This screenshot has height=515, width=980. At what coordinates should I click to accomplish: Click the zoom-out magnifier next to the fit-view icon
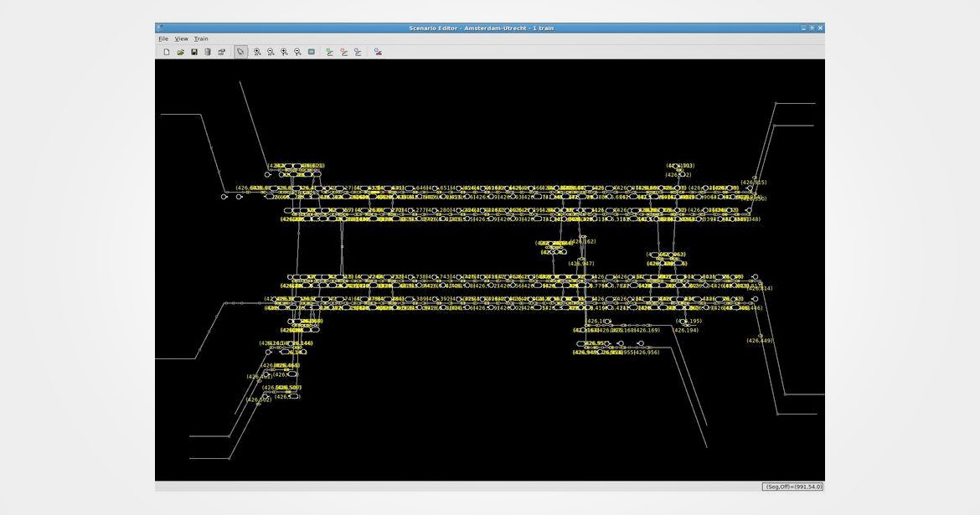pyautogui.click(x=297, y=52)
